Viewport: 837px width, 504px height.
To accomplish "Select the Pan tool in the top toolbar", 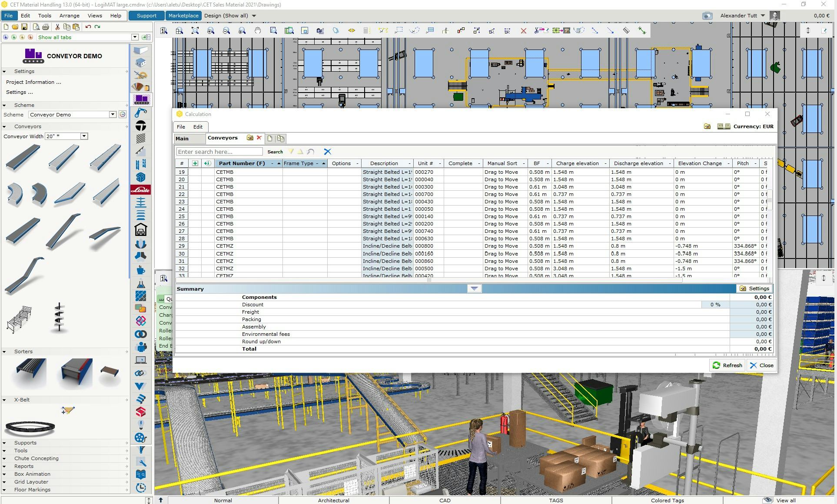I will tap(258, 31).
